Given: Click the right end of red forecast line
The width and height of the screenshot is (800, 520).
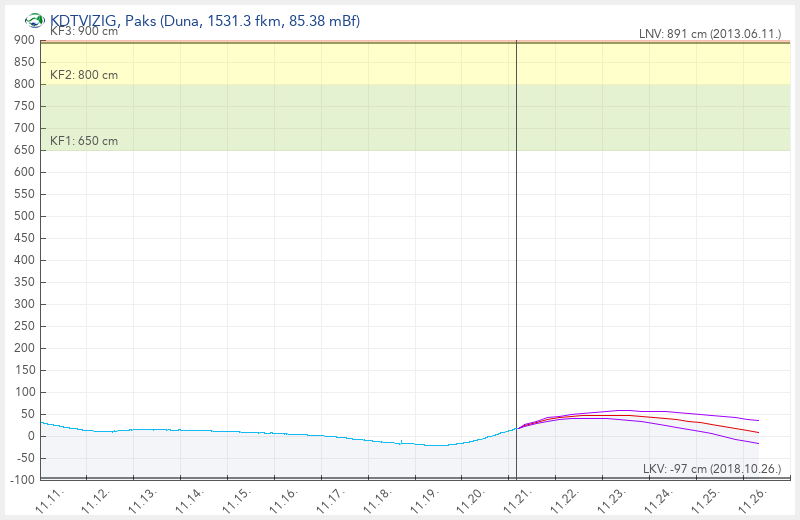Looking at the screenshot, I should pyautogui.click(x=757, y=433).
